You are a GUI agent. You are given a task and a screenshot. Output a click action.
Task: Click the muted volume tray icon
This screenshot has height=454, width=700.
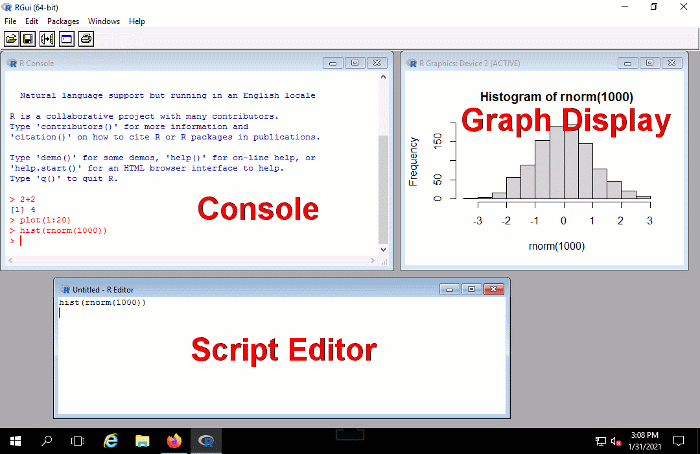pyautogui.click(x=616, y=441)
